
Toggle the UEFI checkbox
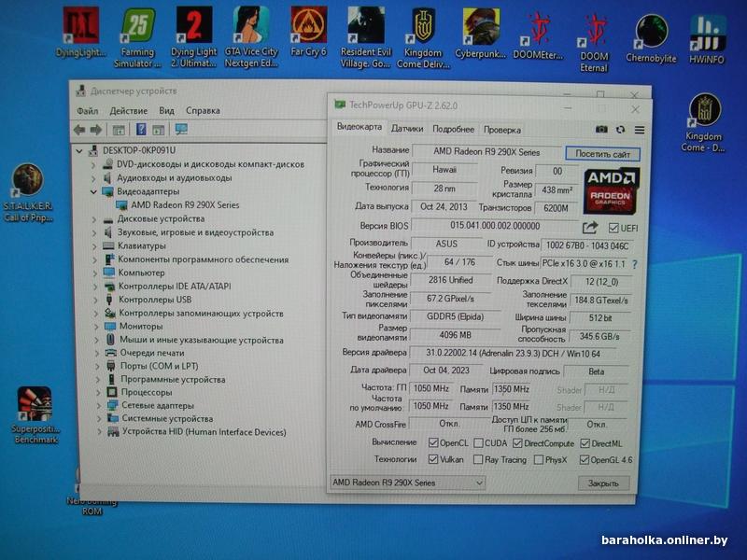[x=613, y=228]
